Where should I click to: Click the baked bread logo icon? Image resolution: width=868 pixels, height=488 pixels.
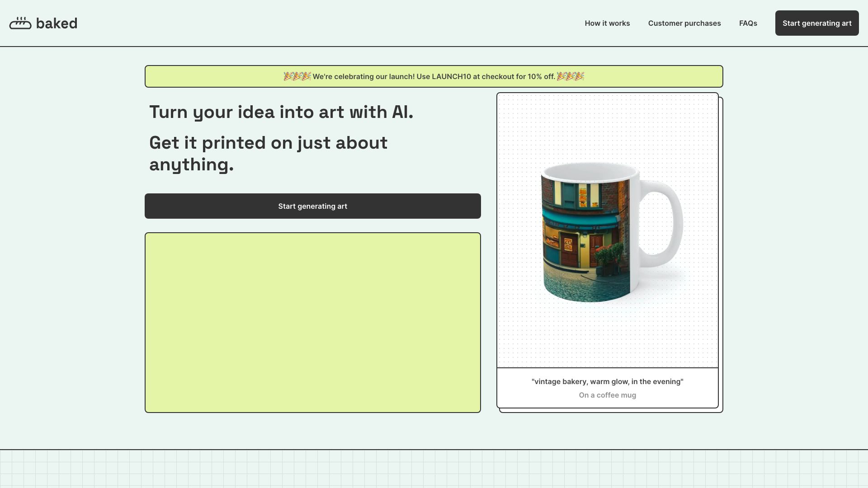pos(20,23)
